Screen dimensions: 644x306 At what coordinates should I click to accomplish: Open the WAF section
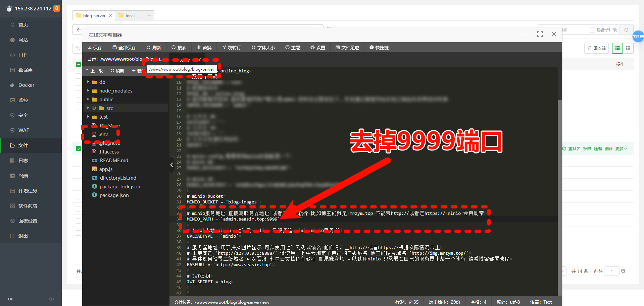[23, 130]
